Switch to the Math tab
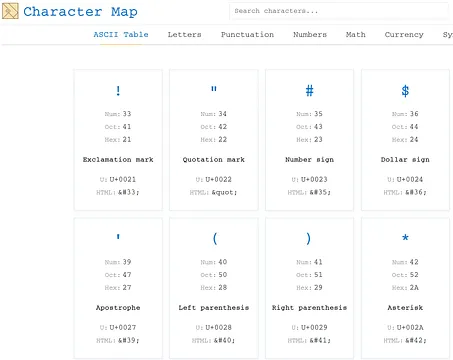The image size is (453, 360). tap(356, 34)
